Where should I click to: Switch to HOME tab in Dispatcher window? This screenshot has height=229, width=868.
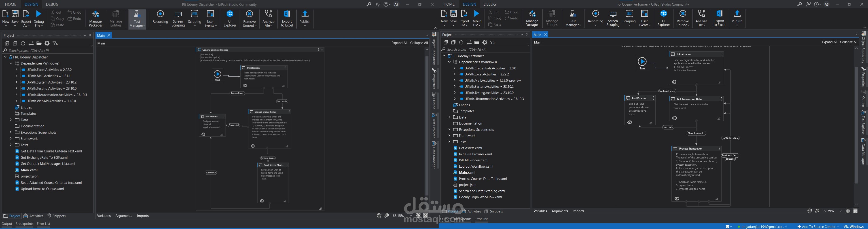click(x=11, y=4)
